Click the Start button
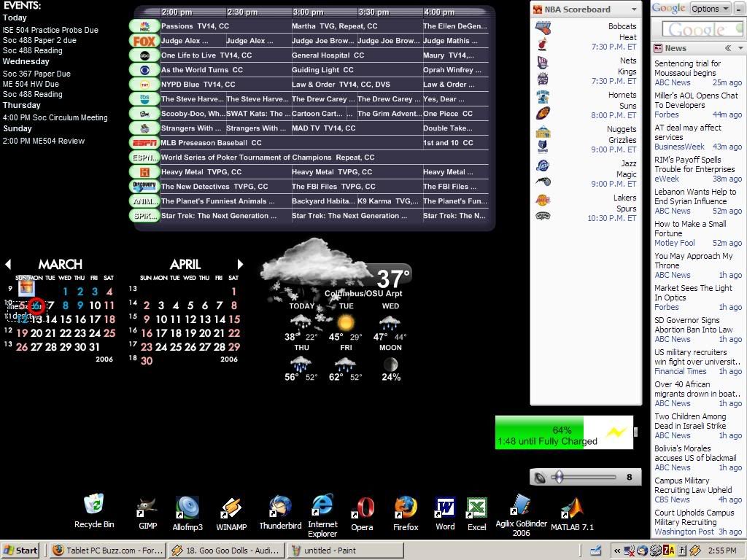 pyautogui.click(x=20, y=551)
